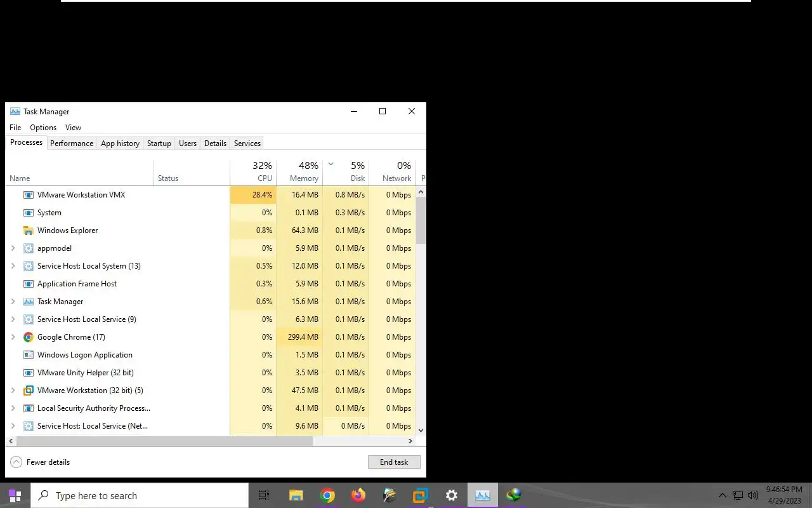The image size is (812, 508).
Task: Click the 28.4% CPU cell
Action: (x=253, y=195)
